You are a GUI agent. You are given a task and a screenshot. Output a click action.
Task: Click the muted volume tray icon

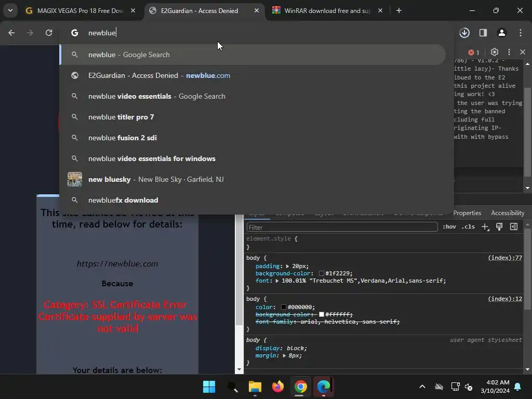[469, 387]
